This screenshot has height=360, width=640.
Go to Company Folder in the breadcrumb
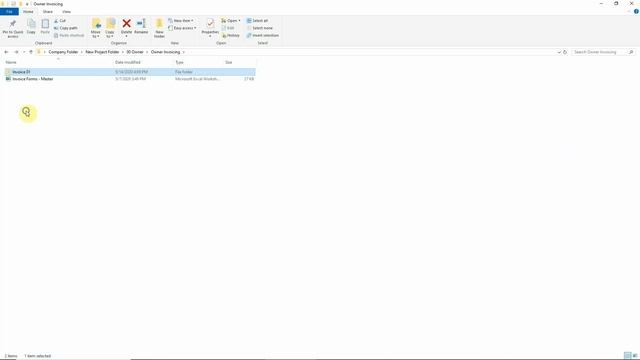(63, 52)
